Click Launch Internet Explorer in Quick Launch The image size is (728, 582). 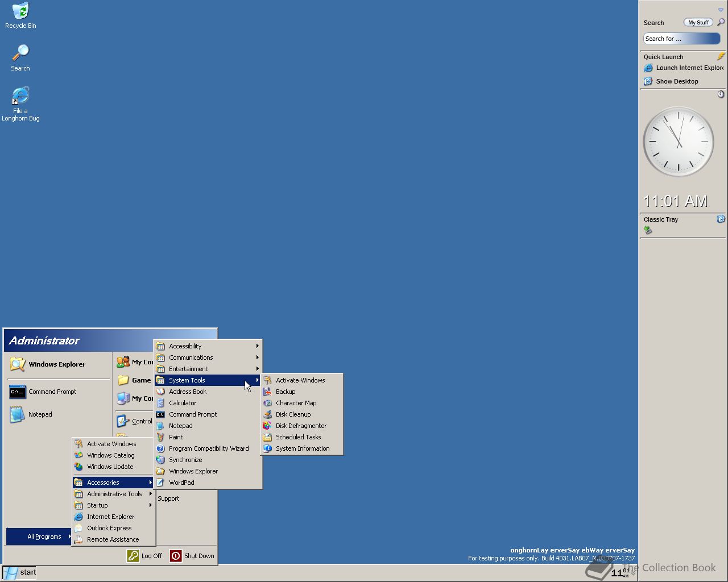point(684,68)
